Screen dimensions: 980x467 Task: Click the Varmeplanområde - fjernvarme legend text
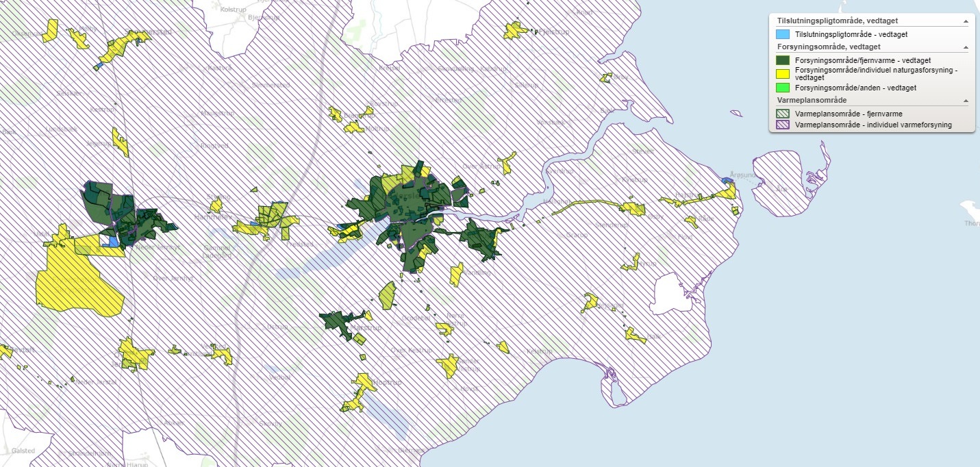tap(843, 114)
